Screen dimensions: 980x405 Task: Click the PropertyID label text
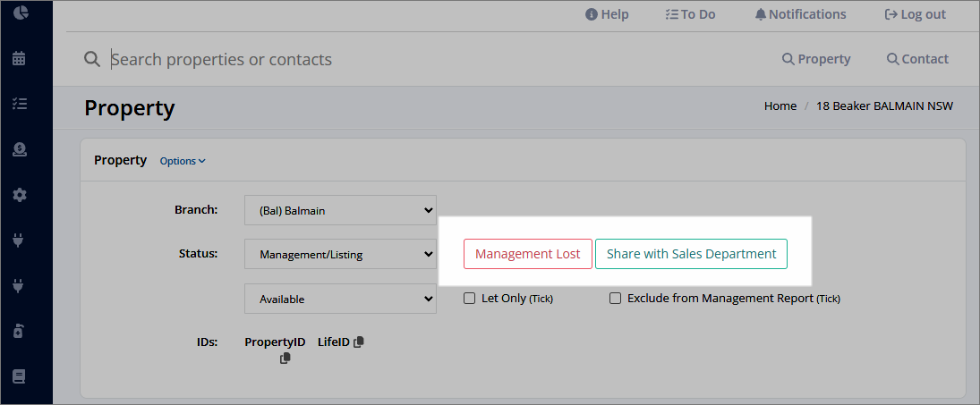coord(275,342)
